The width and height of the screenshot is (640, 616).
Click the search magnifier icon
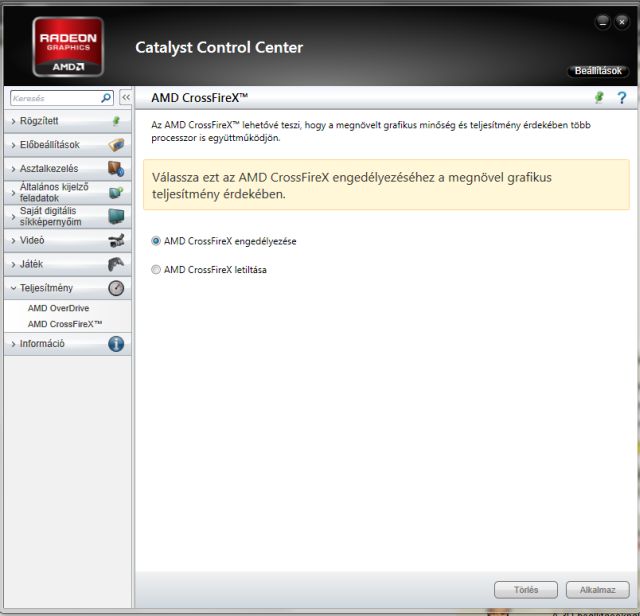point(106,98)
